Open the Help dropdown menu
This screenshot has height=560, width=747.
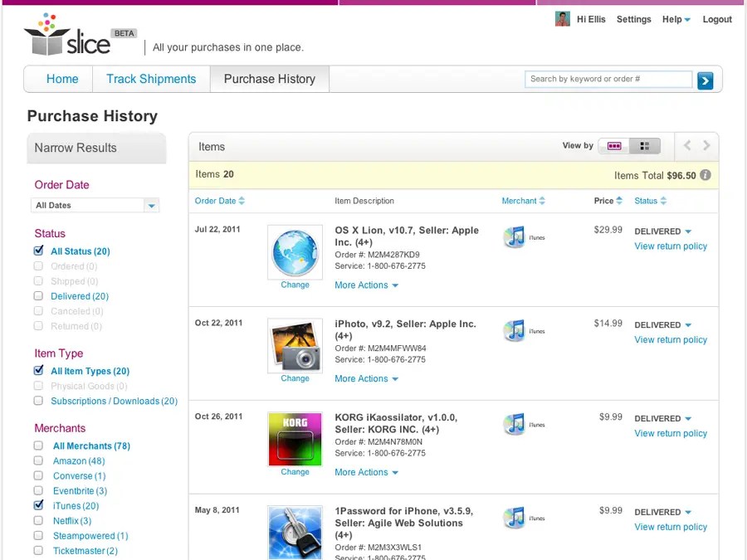[676, 20]
